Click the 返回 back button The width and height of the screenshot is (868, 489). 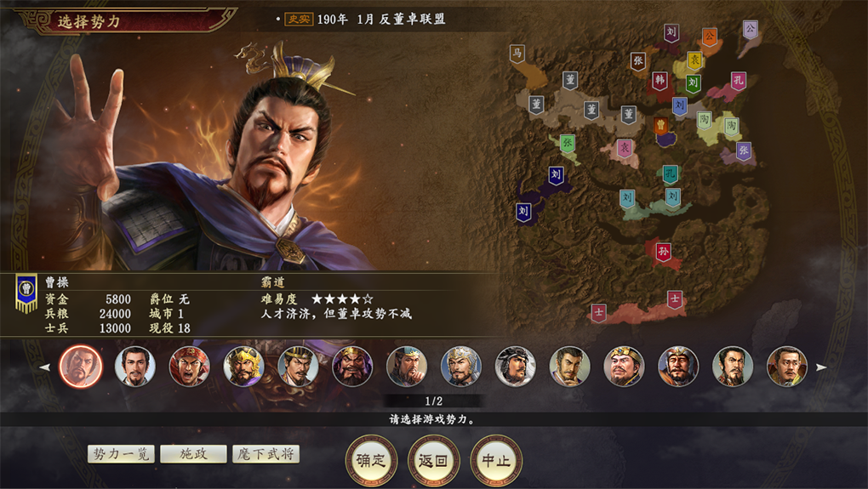pos(433,460)
